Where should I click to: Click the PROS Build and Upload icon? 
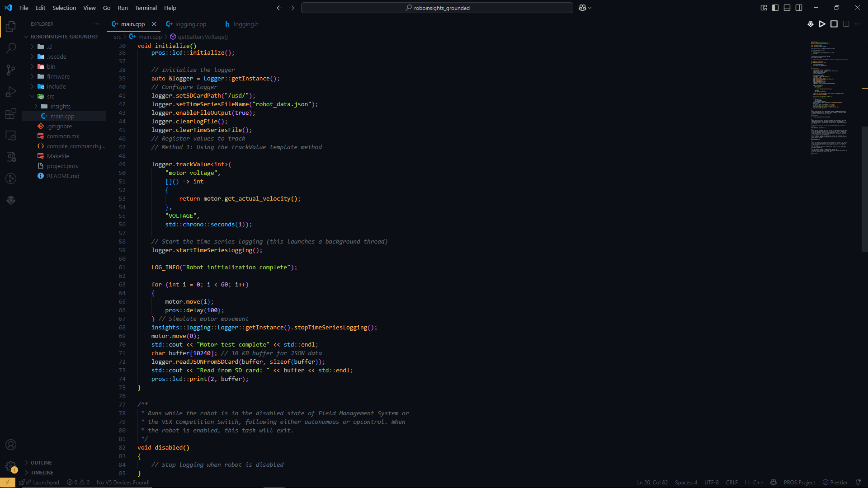click(x=810, y=24)
